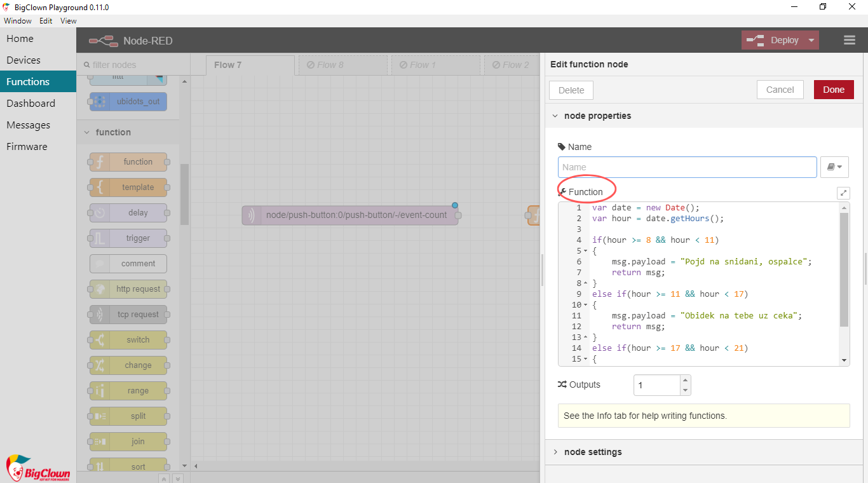Go to the Dashboard section
The width and height of the screenshot is (868, 483).
38,104
